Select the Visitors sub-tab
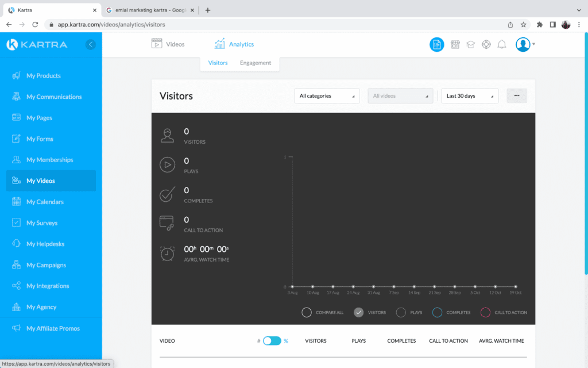 218,63
